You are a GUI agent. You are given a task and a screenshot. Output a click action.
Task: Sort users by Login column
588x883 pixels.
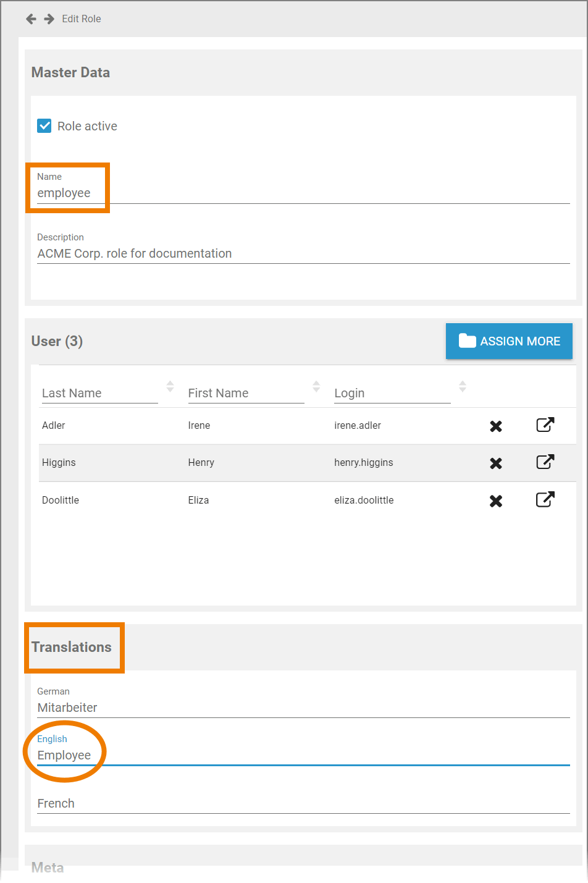point(463,387)
